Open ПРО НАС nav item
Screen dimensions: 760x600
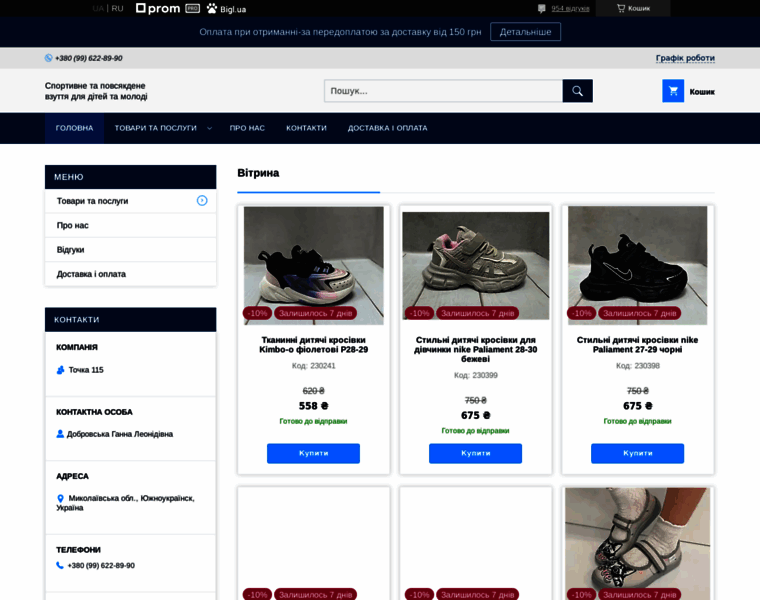(247, 128)
